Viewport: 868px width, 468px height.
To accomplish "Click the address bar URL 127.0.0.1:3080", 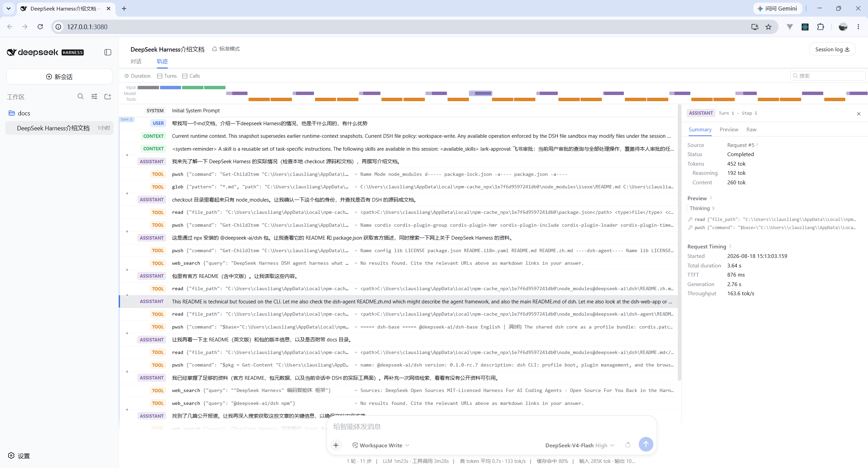I will coord(87,27).
